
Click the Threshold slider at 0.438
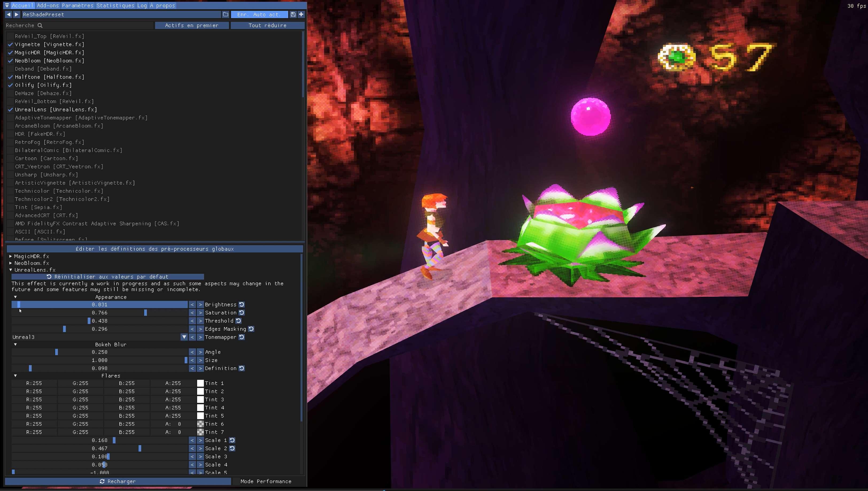pyautogui.click(x=99, y=321)
